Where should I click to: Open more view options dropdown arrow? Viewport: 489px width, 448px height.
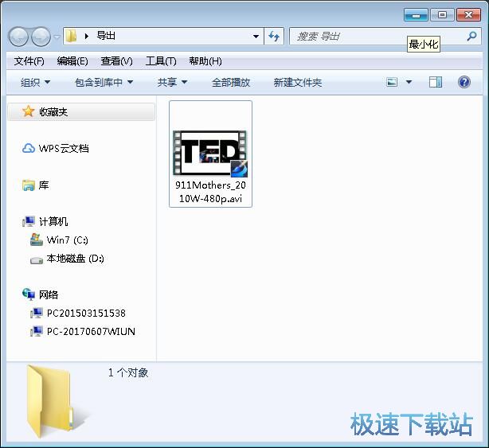pyautogui.click(x=409, y=82)
